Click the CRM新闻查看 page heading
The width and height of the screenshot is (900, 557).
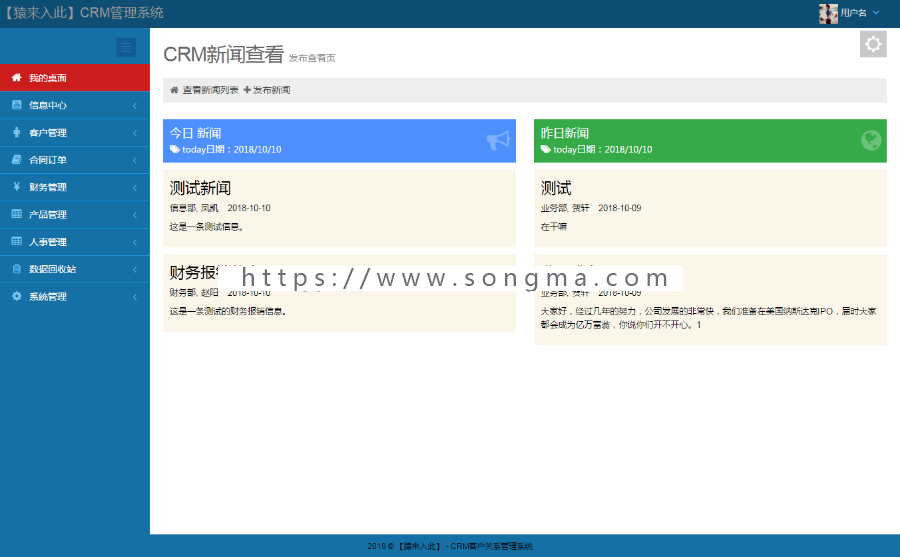pyautogui.click(x=223, y=55)
